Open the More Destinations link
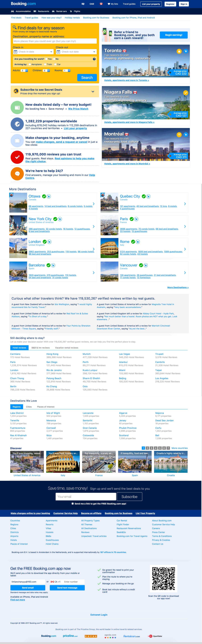The height and width of the screenshot is (644, 202). [x=178, y=288]
